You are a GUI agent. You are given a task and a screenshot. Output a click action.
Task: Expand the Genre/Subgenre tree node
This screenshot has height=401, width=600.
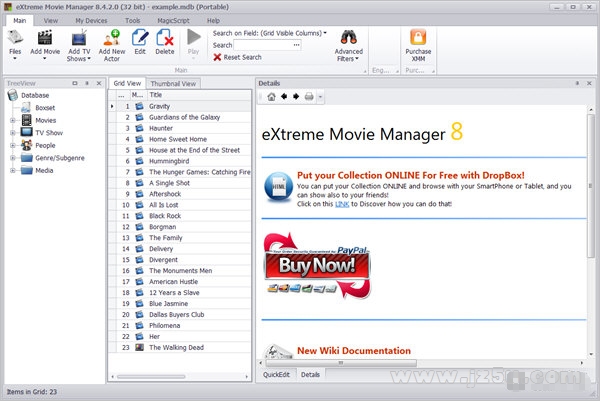[x=13, y=158]
